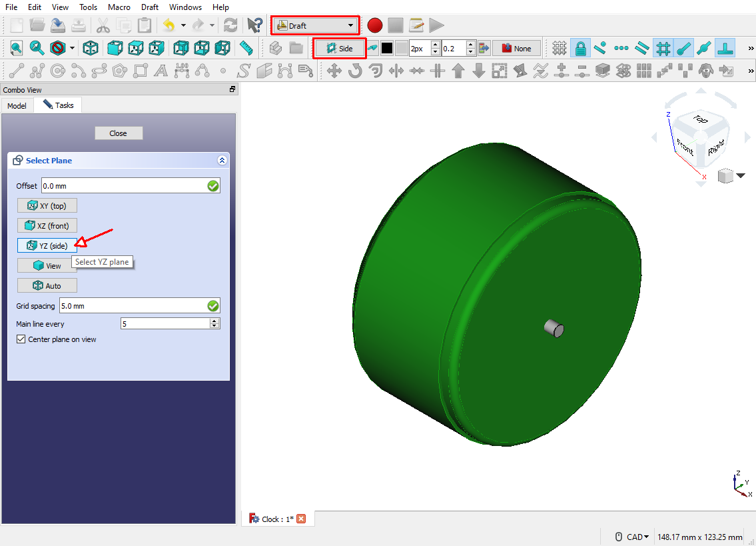Apply current style to selection icon
Screen dimensions: 756x546
coord(484,48)
